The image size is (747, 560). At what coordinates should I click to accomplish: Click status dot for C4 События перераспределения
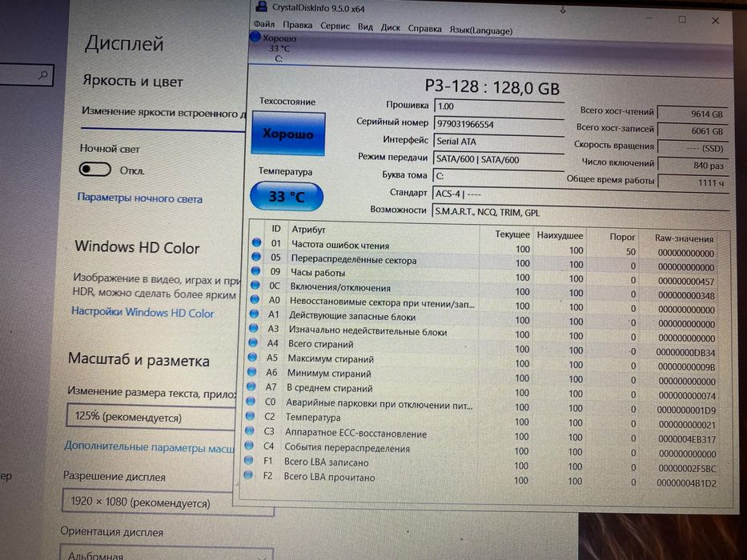tap(249, 446)
